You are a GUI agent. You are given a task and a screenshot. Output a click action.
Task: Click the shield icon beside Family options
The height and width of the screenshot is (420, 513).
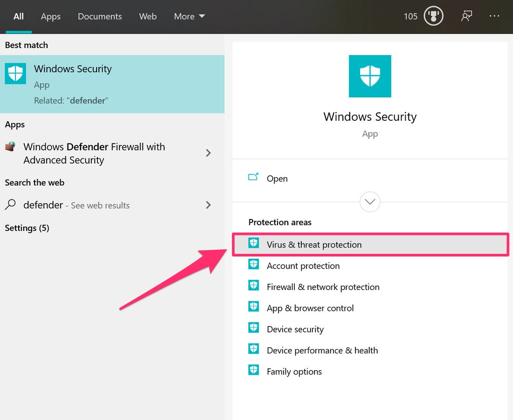coord(254,370)
